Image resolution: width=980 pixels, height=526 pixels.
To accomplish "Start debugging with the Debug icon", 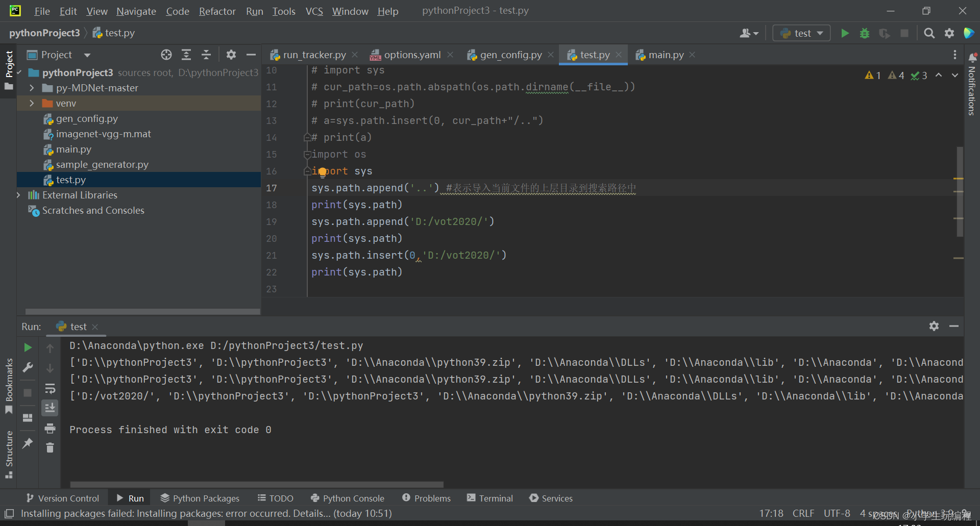I will (x=864, y=33).
